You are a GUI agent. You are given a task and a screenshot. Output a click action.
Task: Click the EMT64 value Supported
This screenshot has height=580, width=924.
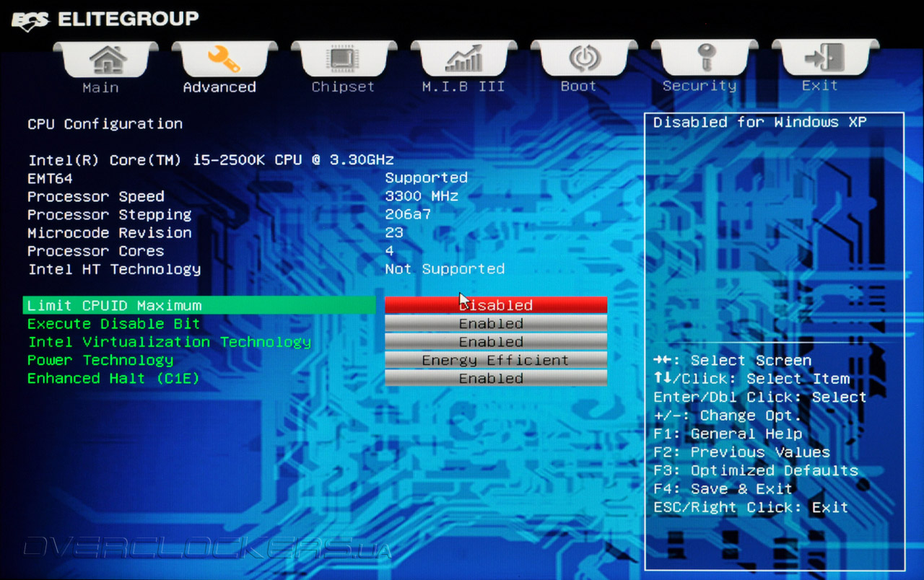coord(427,177)
